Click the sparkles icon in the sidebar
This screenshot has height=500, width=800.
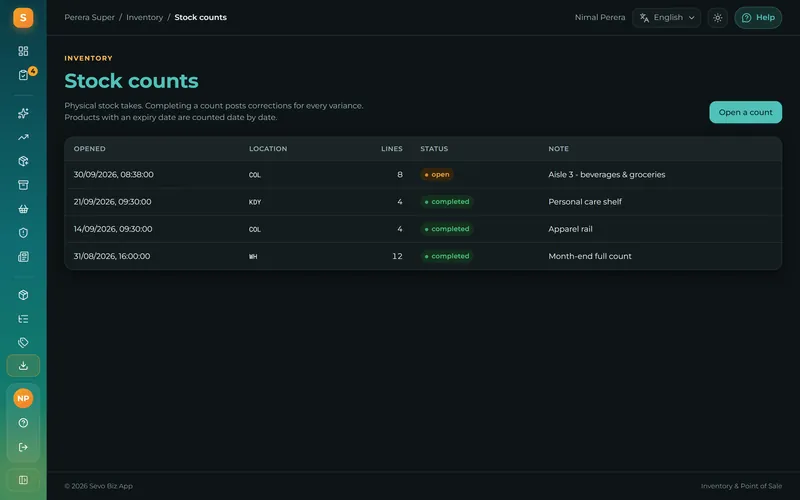click(23, 113)
